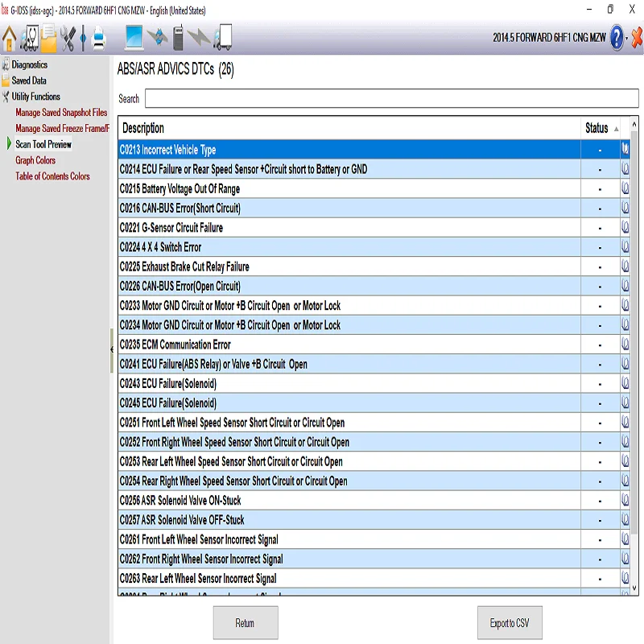
Task: Select Scan Tool Preview item
Action: point(43,144)
